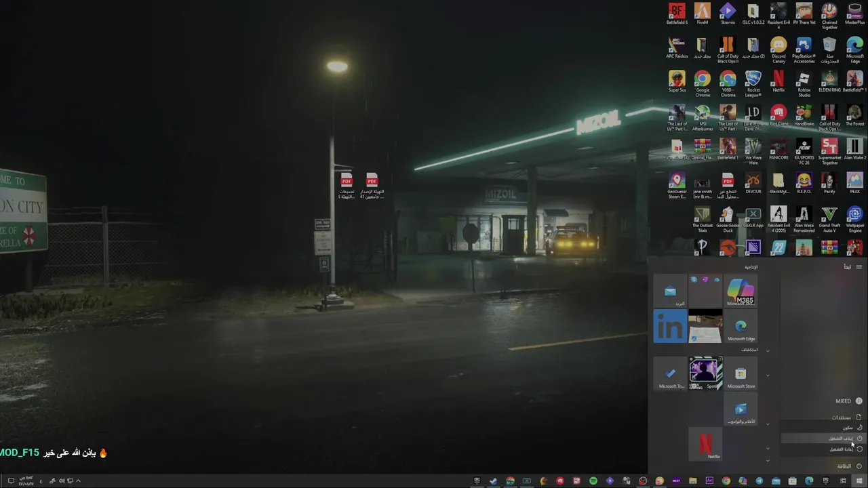The width and height of the screenshot is (868, 488).
Task: Open the MasterPlus desktop shortcut
Action: pyautogui.click(x=854, y=14)
